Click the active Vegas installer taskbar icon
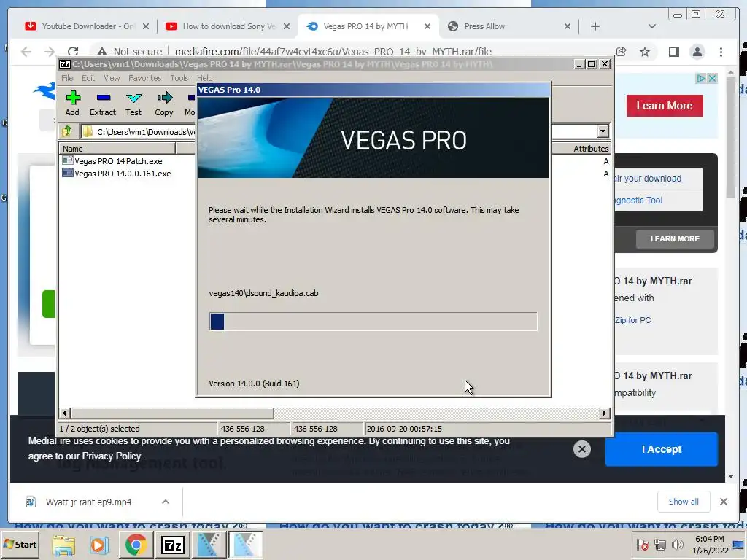 [245, 545]
